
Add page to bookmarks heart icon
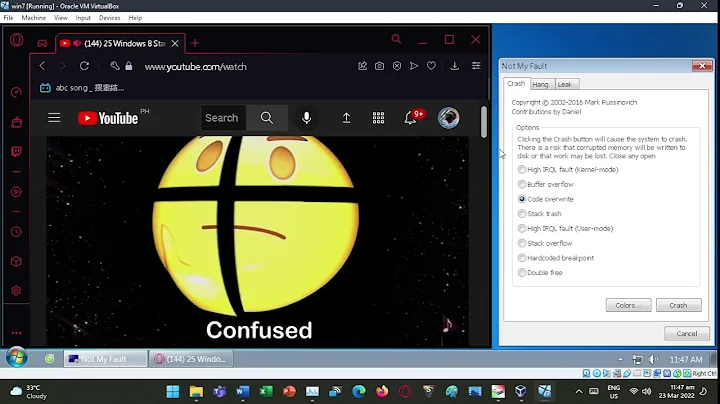pyautogui.click(x=431, y=66)
